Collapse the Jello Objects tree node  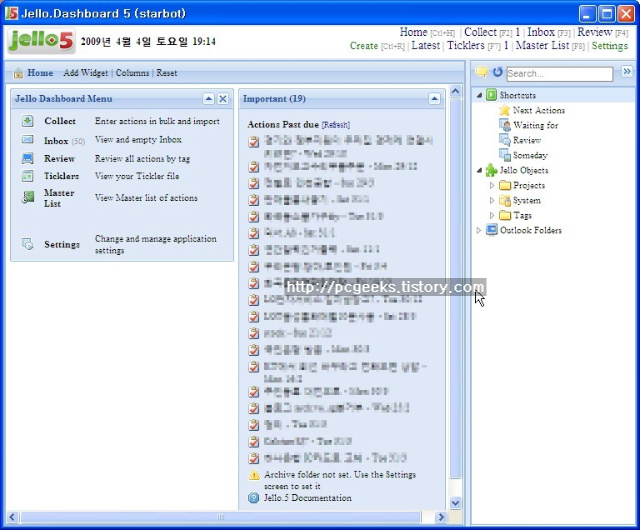pyautogui.click(x=480, y=170)
